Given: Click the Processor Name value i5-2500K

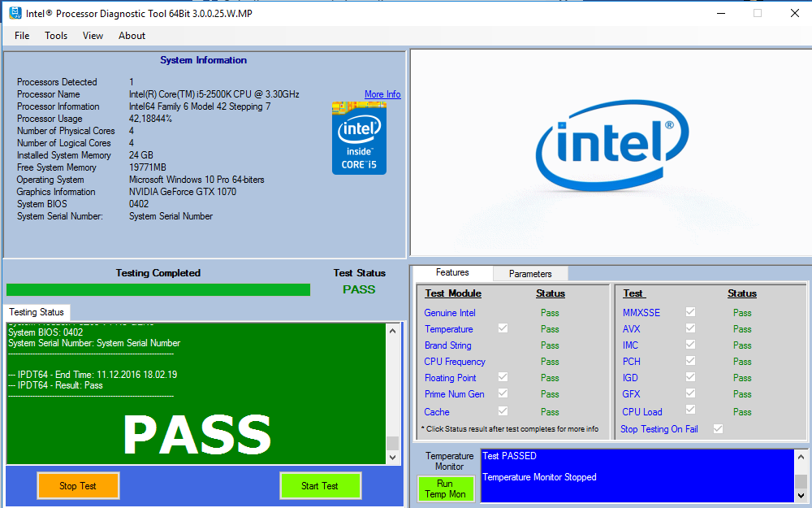Looking at the screenshot, I should [x=214, y=94].
